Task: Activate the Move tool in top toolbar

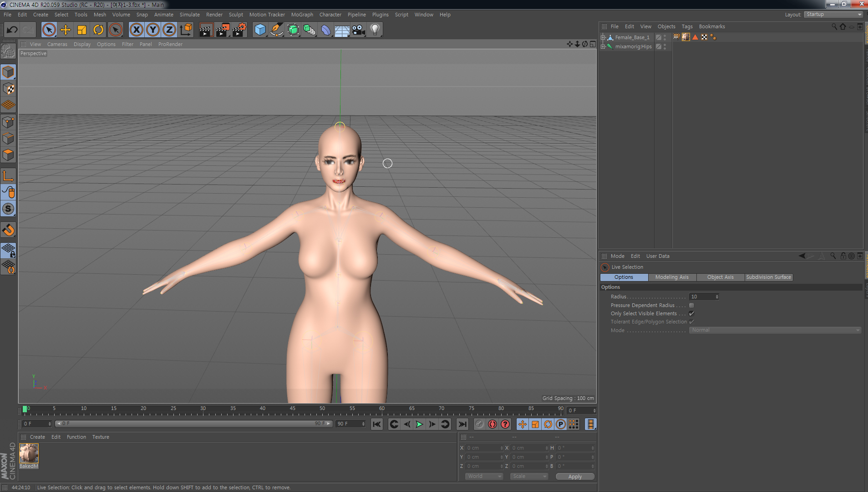Action: 66,30
